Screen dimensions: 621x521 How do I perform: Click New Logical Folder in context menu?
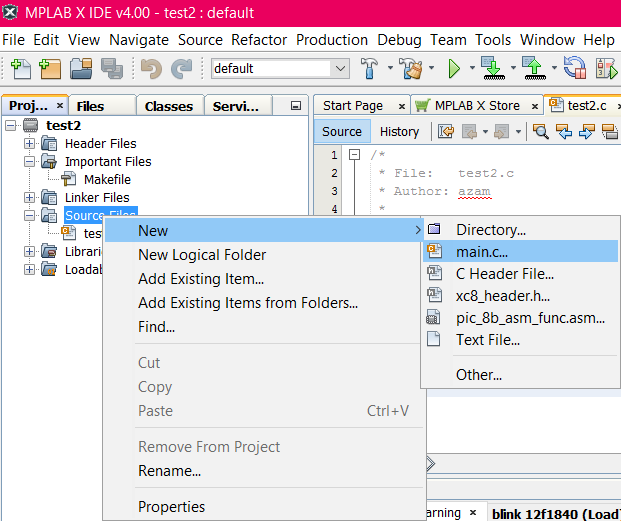tap(263, 255)
